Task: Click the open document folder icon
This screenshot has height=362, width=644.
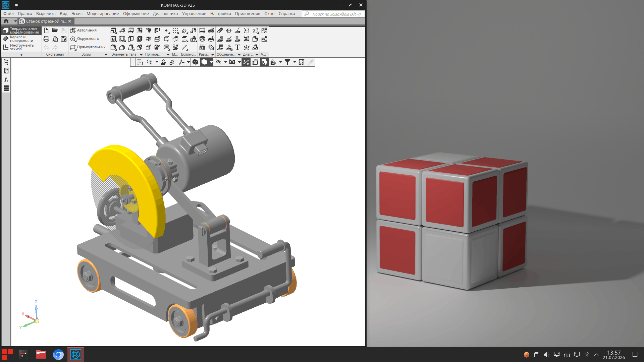Action: 55,30
